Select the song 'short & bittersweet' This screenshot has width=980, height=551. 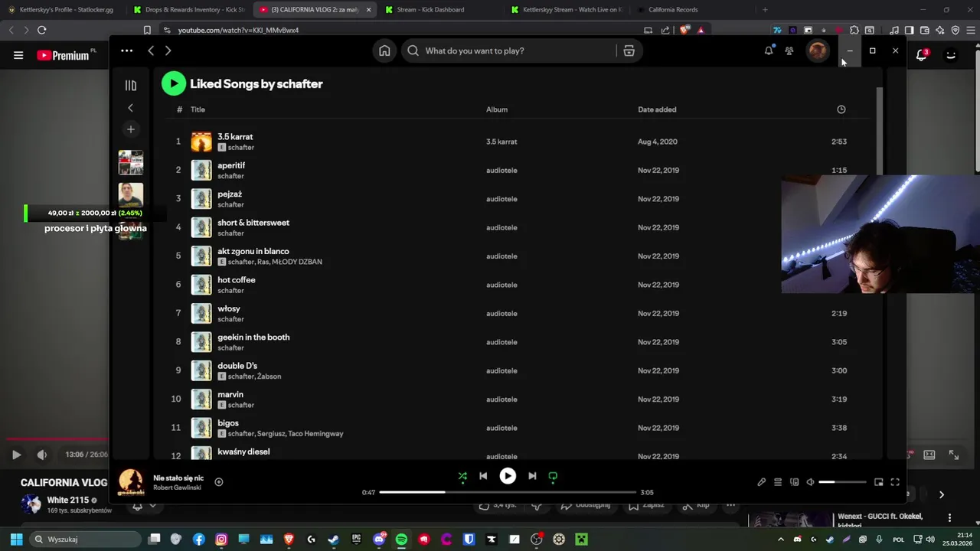(x=253, y=223)
